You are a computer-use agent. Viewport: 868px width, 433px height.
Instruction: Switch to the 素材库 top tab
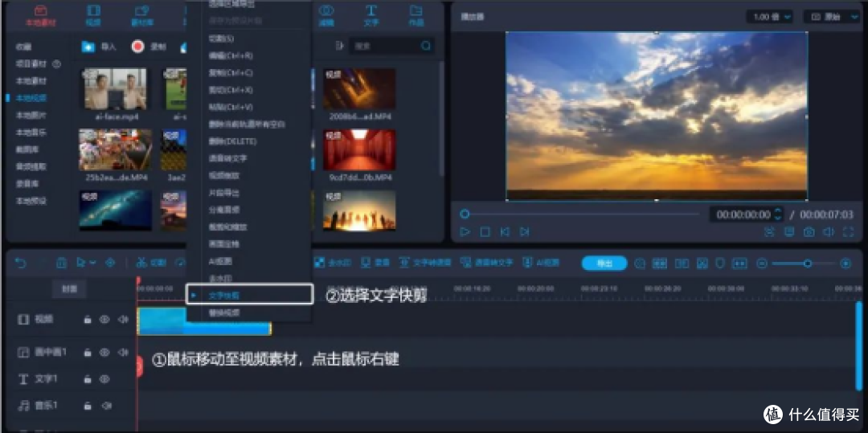click(141, 16)
